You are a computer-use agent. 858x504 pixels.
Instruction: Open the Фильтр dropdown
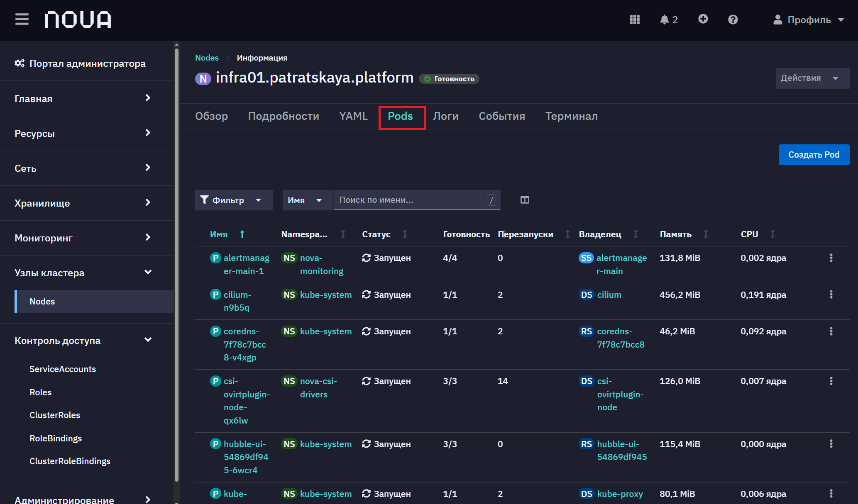tap(234, 200)
